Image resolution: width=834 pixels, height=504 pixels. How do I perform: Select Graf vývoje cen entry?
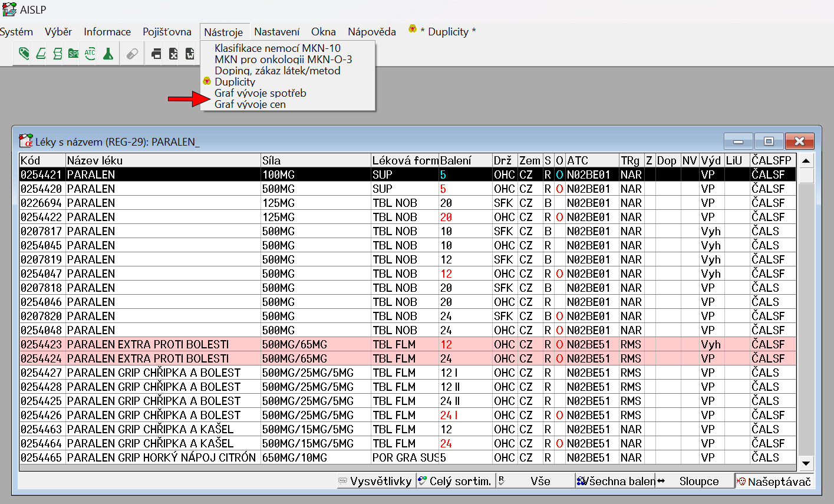pyautogui.click(x=250, y=104)
